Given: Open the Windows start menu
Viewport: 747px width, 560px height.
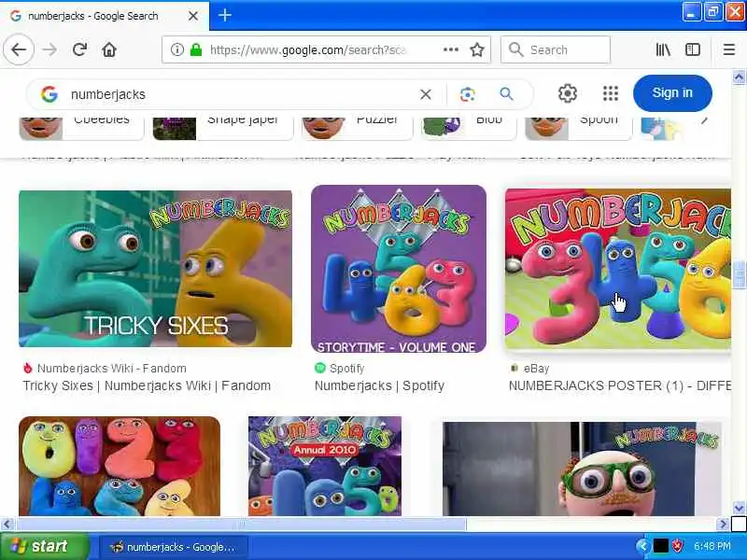Looking at the screenshot, I should 45,546.
